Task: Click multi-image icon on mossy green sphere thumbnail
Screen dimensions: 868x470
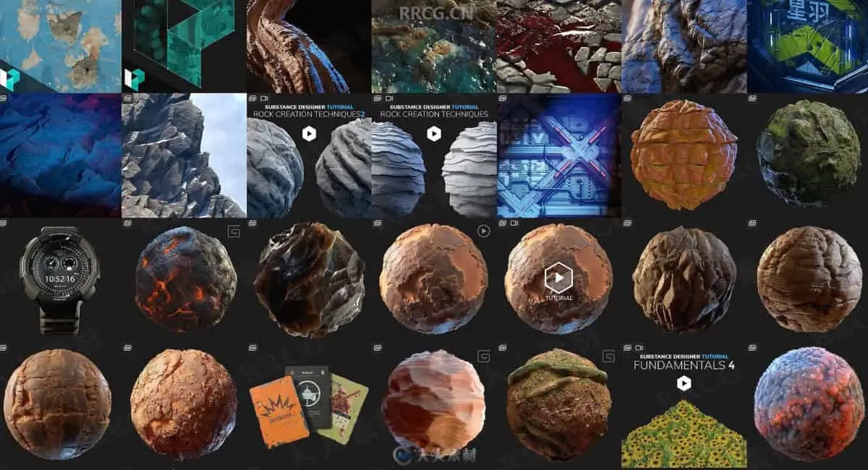Action: pyautogui.click(x=752, y=98)
